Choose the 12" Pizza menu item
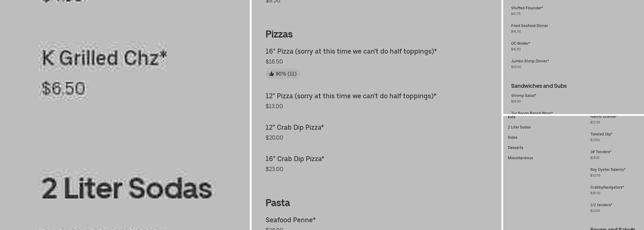The image size is (644, 230). coord(351,96)
